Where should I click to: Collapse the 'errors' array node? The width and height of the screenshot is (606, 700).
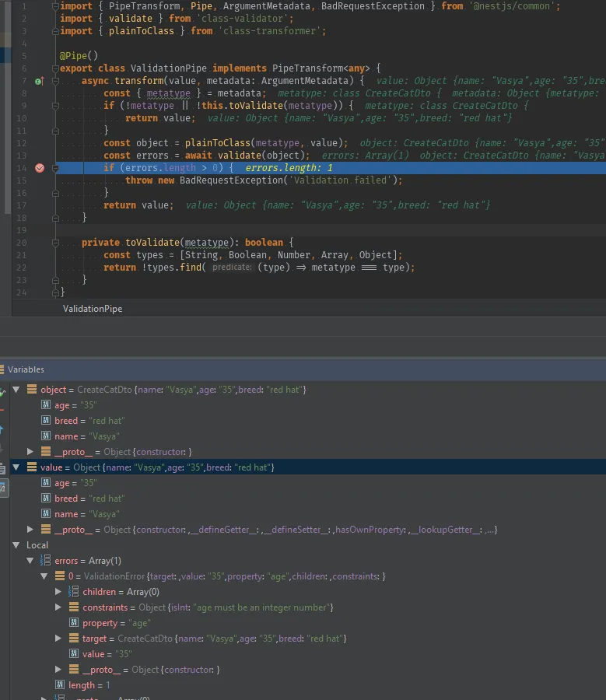coord(30,561)
